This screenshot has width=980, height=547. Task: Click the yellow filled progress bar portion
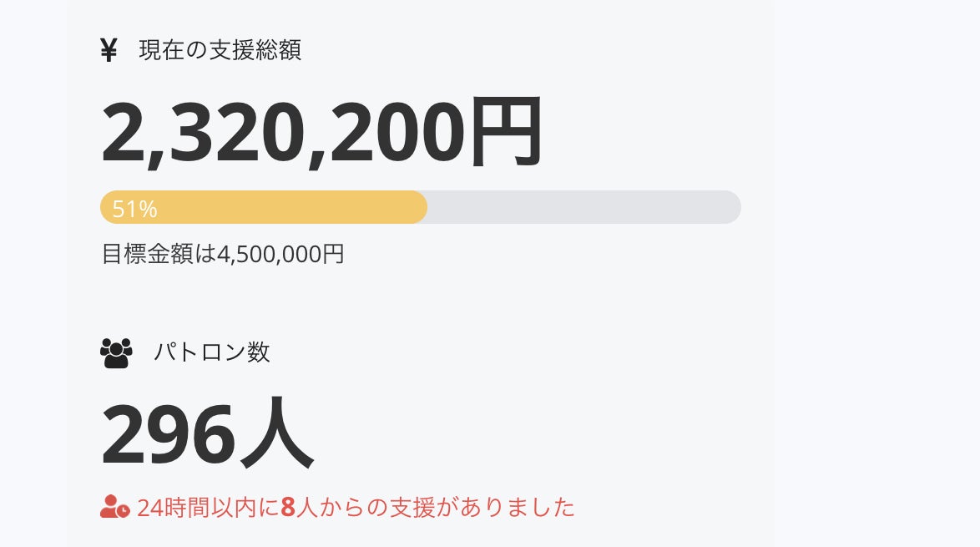292,207
